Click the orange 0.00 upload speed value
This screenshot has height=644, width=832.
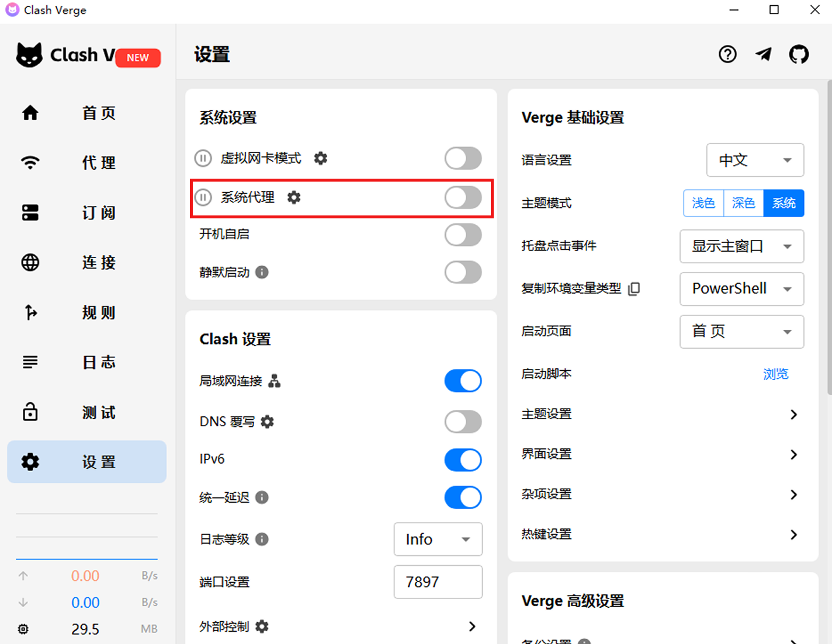tap(85, 576)
